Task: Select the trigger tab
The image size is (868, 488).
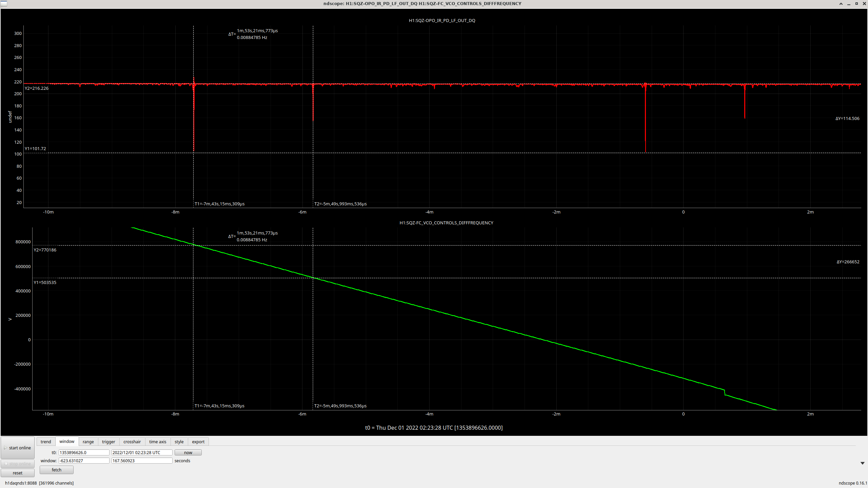Action: pos(108,442)
